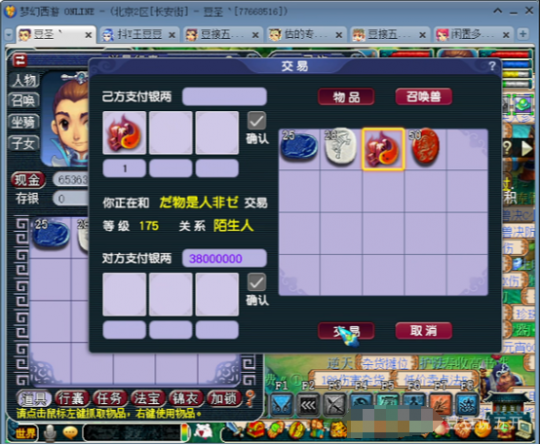Click the orange key icon beside 加锁
This screenshot has height=445, width=540.
pos(250,399)
